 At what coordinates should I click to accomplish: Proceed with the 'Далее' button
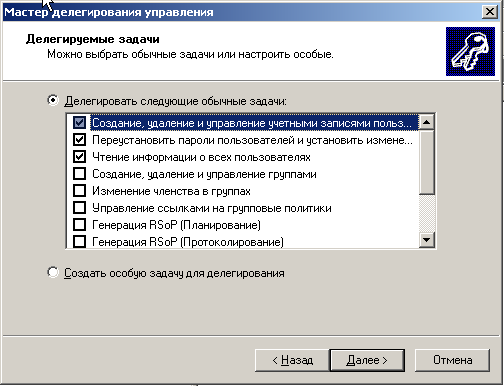click(367, 360)
